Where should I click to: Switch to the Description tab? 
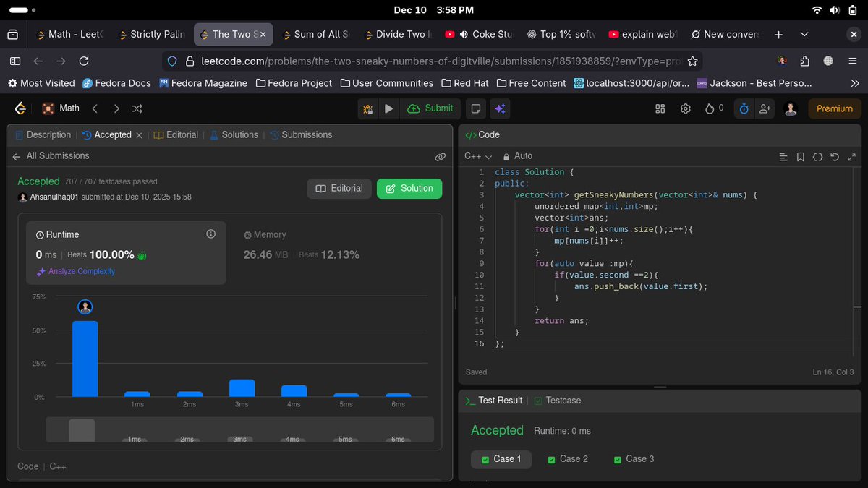43,134
